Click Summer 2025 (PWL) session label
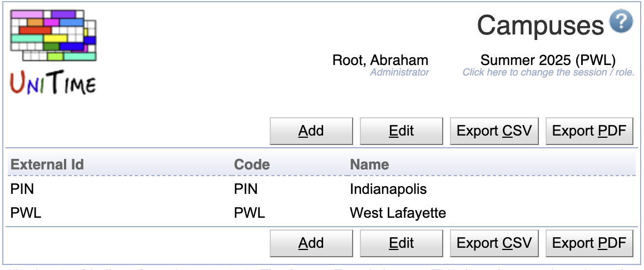This screenshot has width=644, height=270. coord(548,61)
